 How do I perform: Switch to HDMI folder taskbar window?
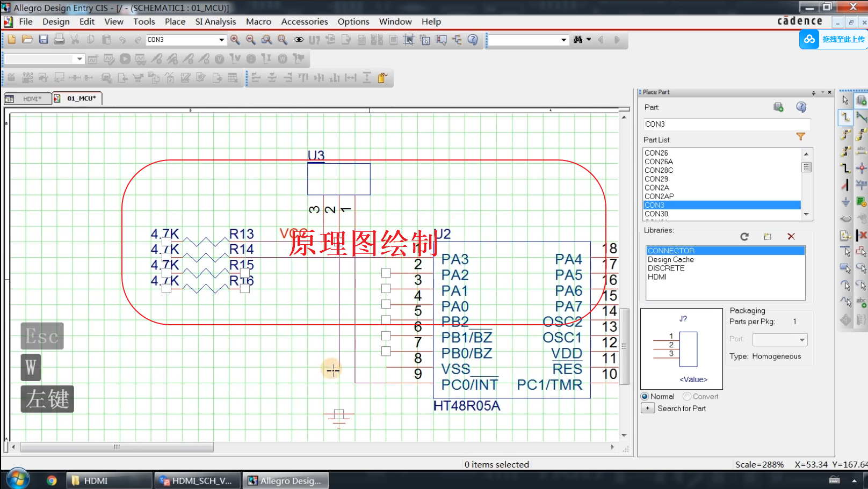coord(109,480)
